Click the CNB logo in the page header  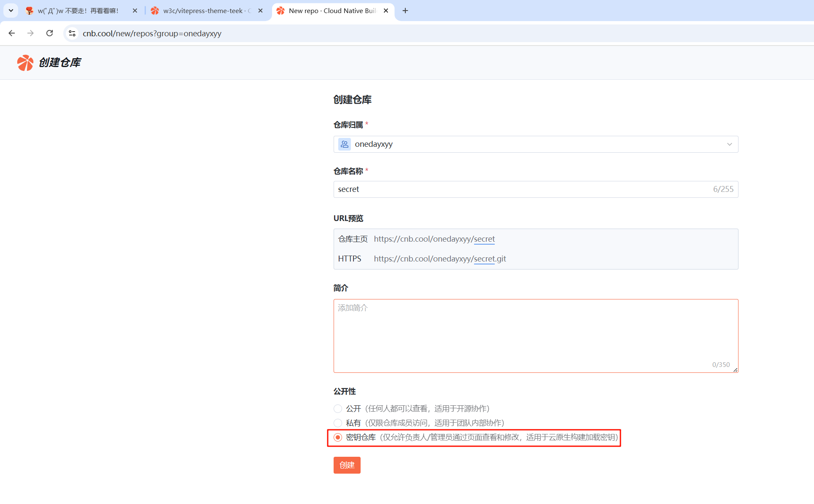coord(25,63)
